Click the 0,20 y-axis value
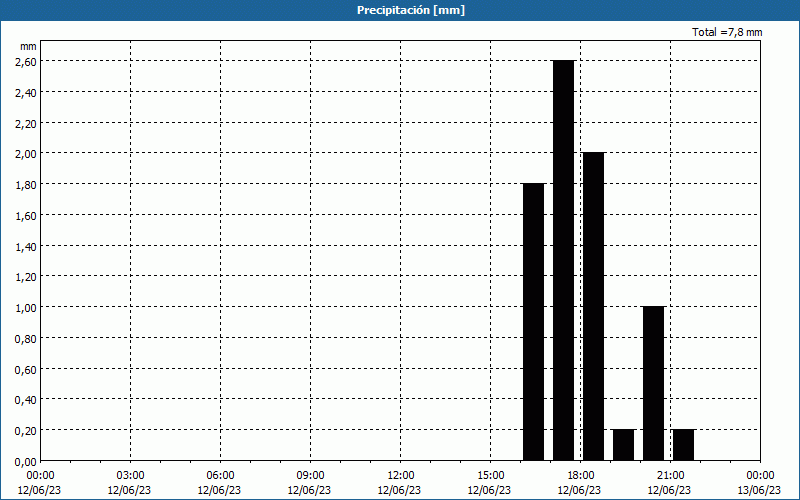 pyautogui.click(x=26, y=431)
